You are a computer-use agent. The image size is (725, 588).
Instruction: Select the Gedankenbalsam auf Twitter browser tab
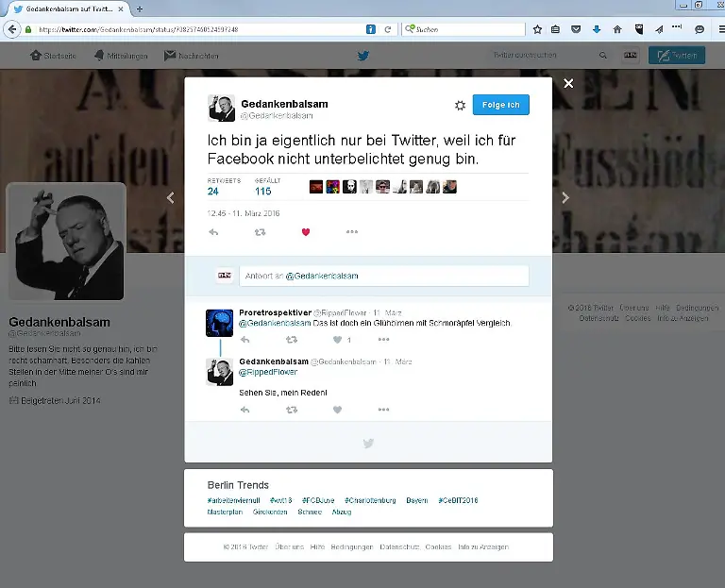pos(66,8)
